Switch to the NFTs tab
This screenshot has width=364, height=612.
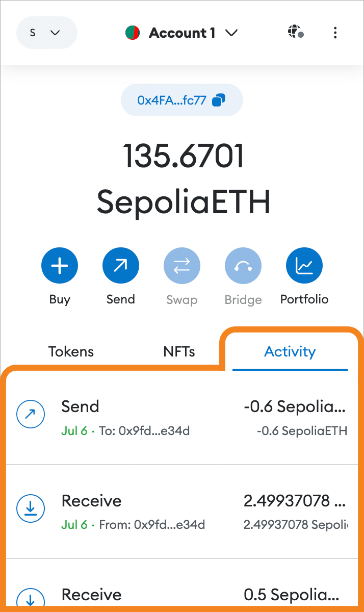pos(179,351)
